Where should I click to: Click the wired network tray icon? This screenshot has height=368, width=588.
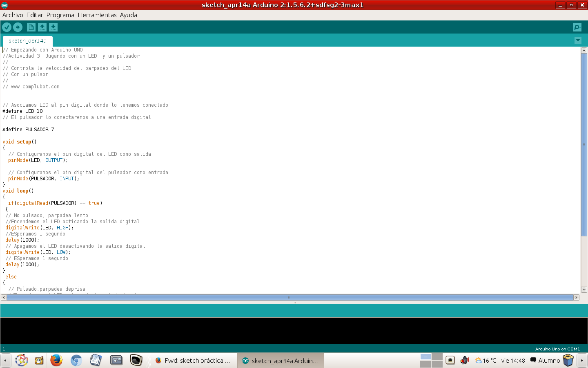(x=450, y=360)
